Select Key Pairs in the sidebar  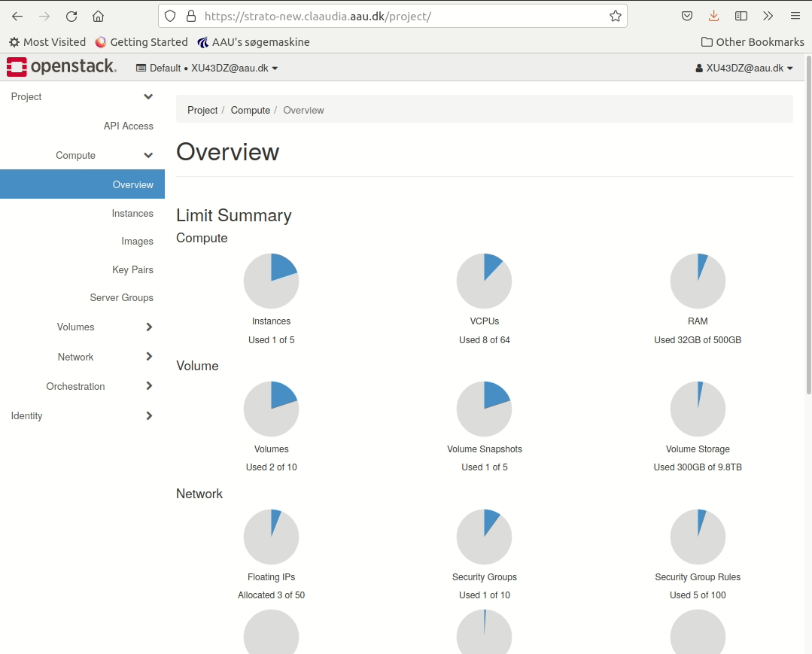132,269
